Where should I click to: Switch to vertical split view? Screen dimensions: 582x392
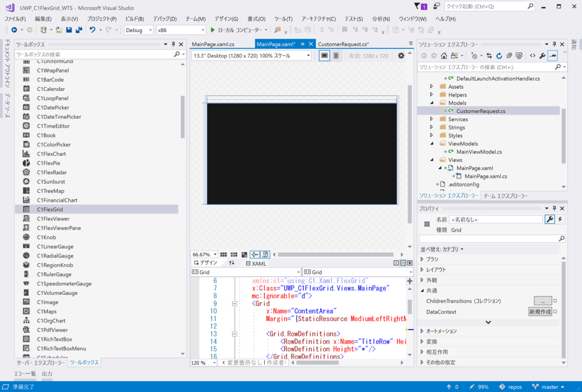coord(396,263)
